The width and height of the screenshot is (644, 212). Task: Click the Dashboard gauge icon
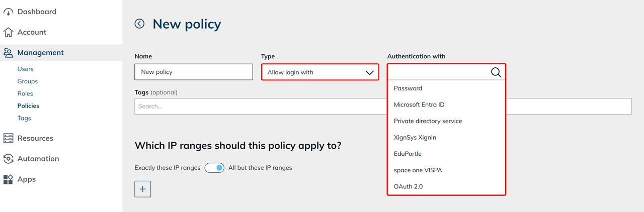(x=8, y=12)
